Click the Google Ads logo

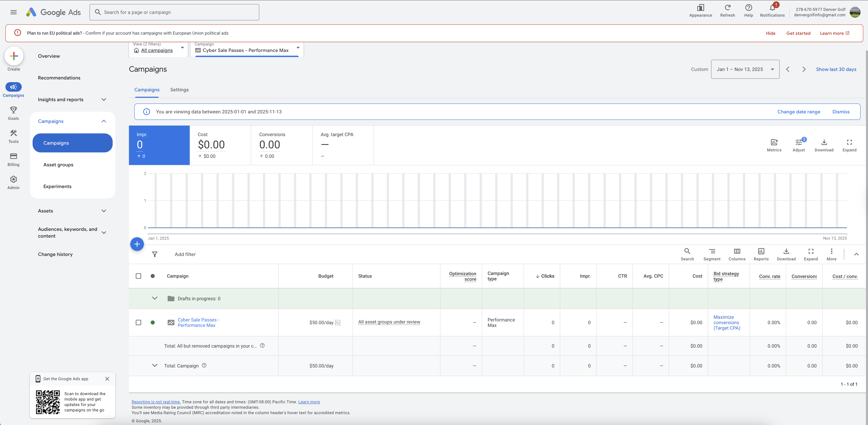point(54,12)
